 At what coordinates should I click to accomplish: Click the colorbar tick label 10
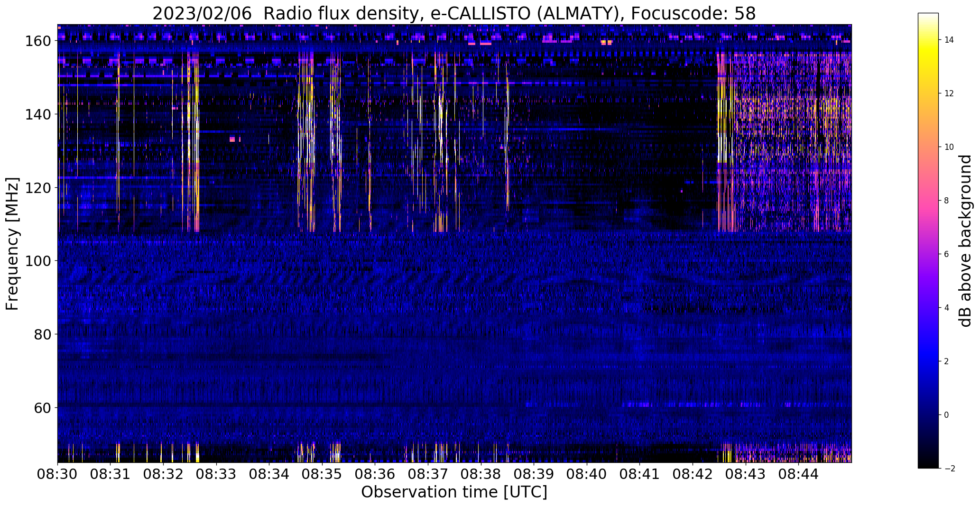949,147
